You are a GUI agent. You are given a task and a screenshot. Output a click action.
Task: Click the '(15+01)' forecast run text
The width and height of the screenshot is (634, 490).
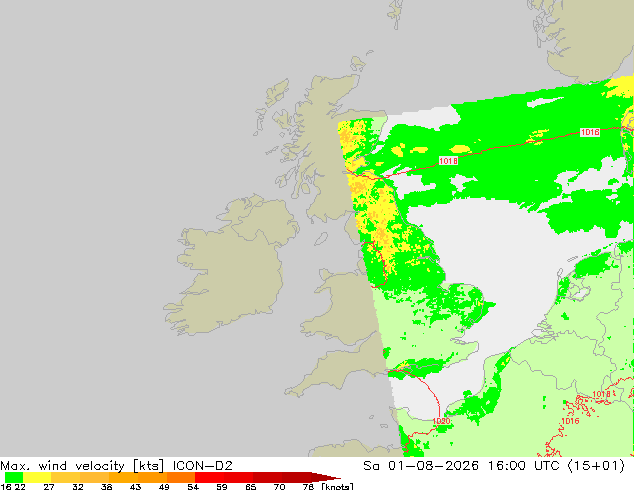596,466
